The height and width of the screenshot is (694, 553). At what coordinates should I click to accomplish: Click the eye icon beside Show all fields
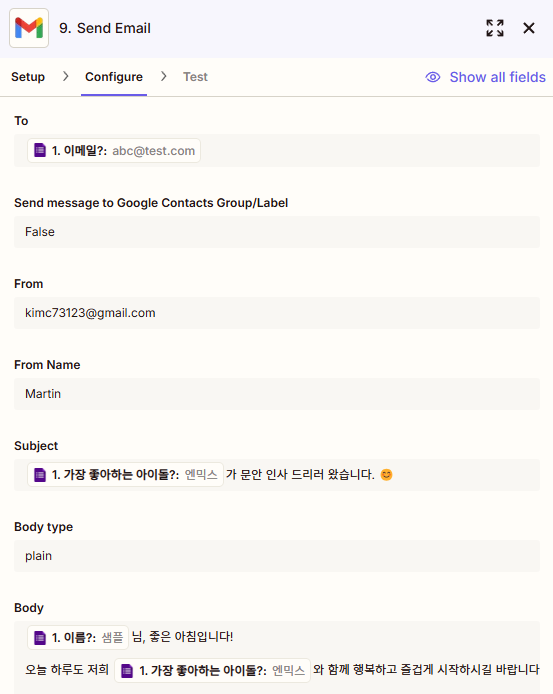[x=433, y=77]
